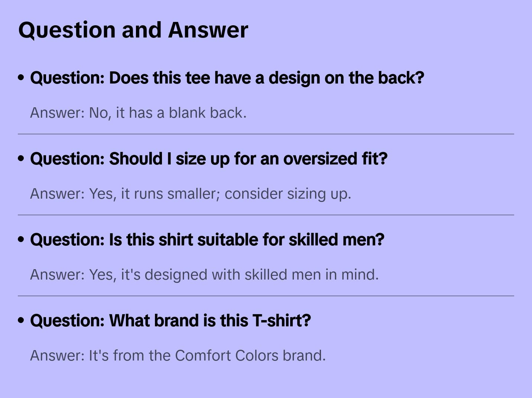Image resolution: width=532 pixels, height=398 pixels.
Task: Click the answer 'designed with skilled men in mind'
Action: (x=204, y=275)
